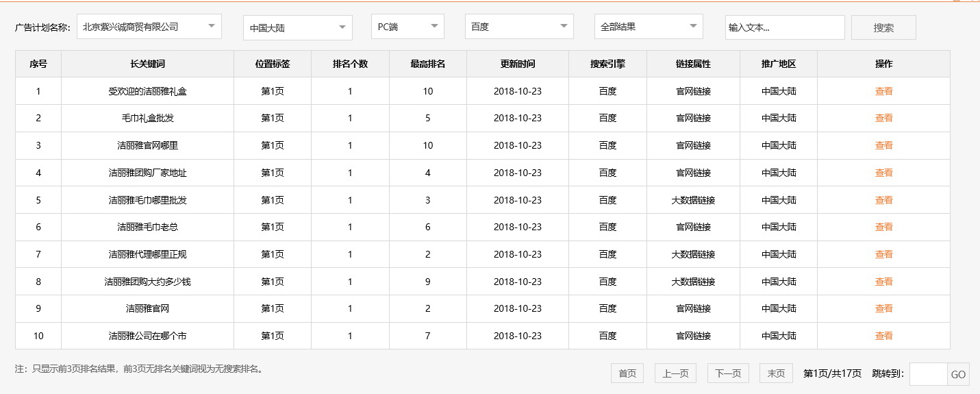Click 大数据链接 in 洁丽雅代理哪里正规 row
The width and height of the screenshot is (980, 394).
[694, 254]
